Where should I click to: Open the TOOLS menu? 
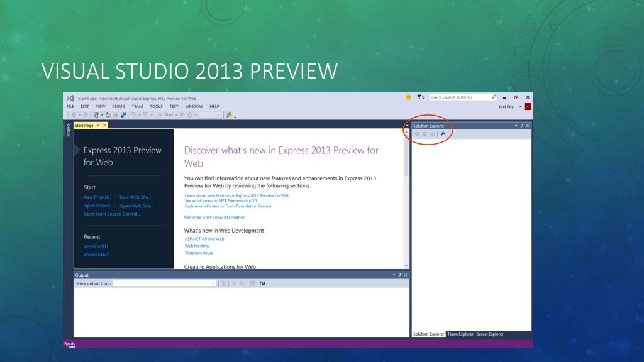pos(156,106)
